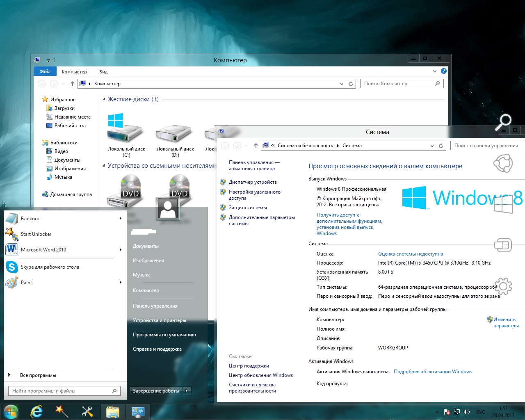Click the Action Center flag tray icon
This screenshot has height=420, width=525.
click(447, 412)
